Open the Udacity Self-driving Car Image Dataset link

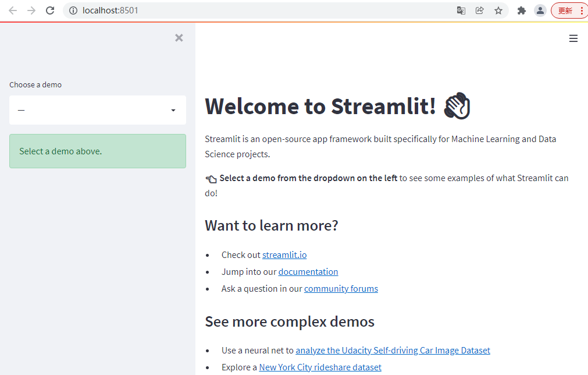point(393,350)
